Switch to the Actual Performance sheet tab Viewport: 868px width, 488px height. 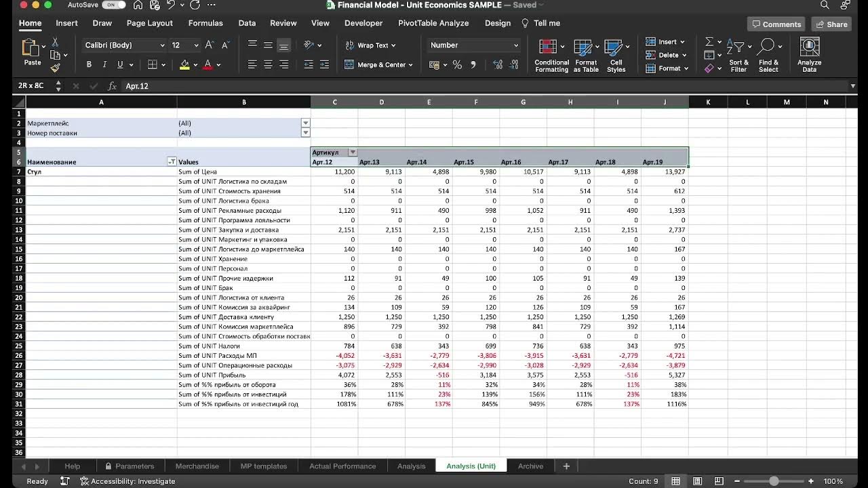point(342,466)
